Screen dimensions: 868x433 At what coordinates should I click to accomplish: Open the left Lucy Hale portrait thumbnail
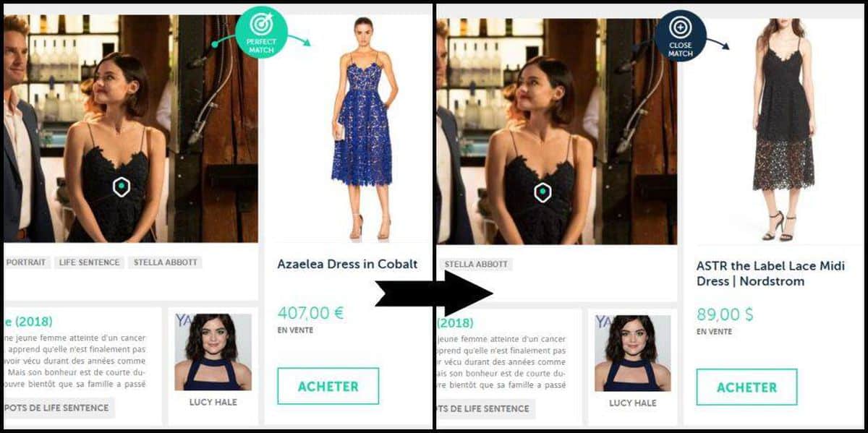(x=213, y=352)
